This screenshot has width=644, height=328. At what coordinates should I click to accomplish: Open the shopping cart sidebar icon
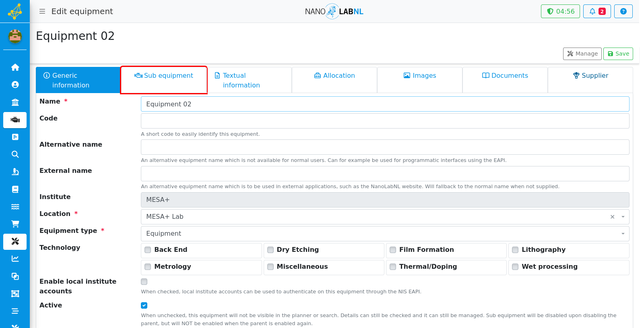coord(15,224)
